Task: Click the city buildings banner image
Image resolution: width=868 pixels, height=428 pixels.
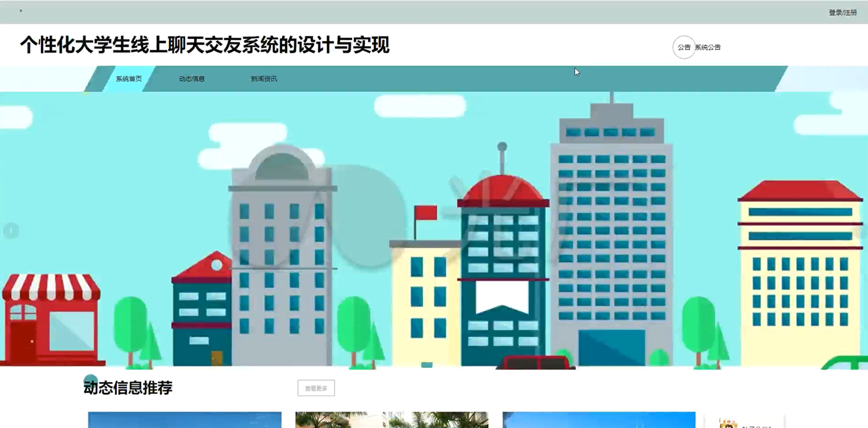Action: 434,229
